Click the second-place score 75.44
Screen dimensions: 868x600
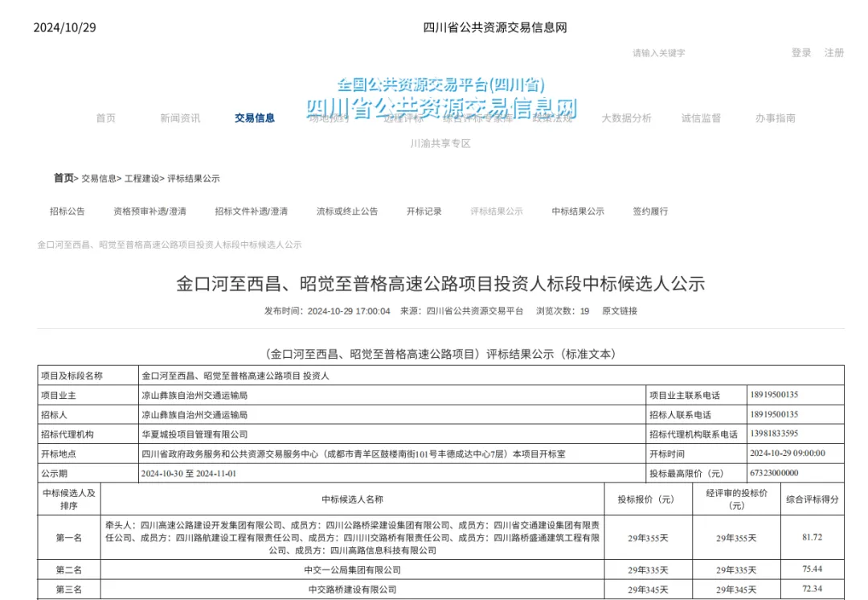(x=812, y=569)
